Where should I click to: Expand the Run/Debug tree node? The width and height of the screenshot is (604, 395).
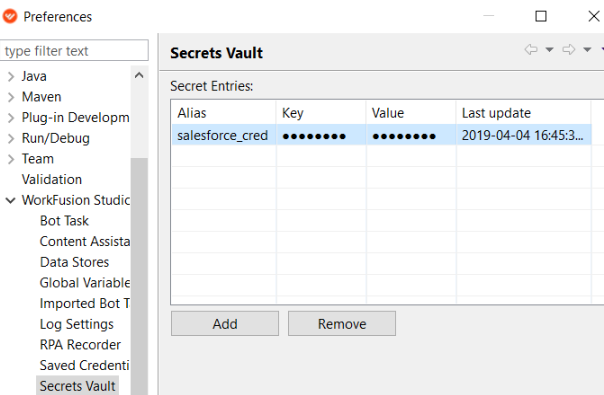(x=11, y=138)
